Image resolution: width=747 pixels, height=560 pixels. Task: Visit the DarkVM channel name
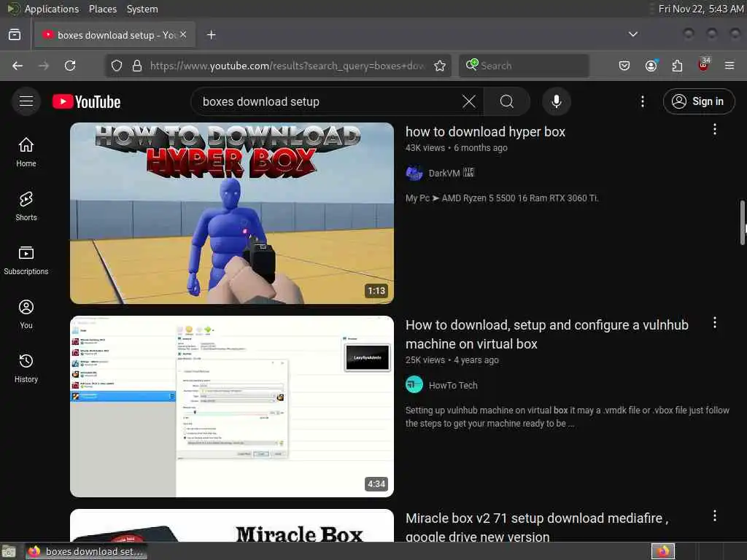(x=444, y=174)
